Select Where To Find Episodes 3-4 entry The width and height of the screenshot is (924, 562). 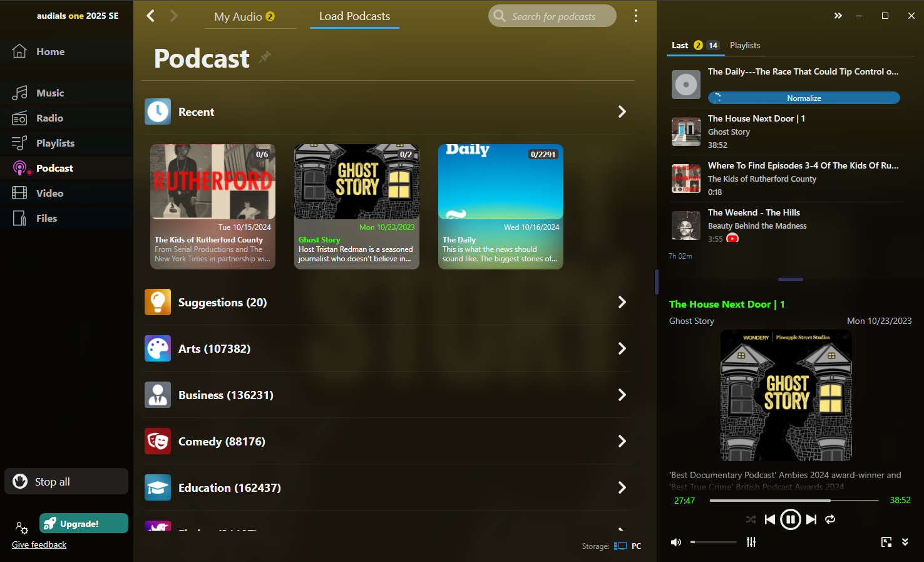pyautogui.click(x=786, y=179)
